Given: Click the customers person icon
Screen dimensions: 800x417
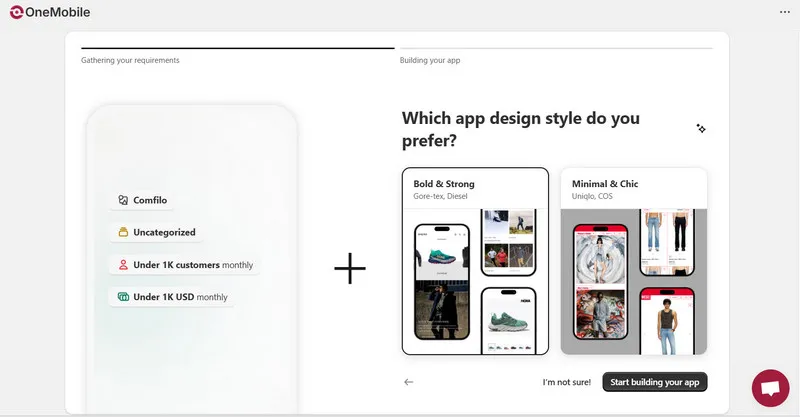Looking at the screenshot, I should pyautogui.click(x=123, y=265).
